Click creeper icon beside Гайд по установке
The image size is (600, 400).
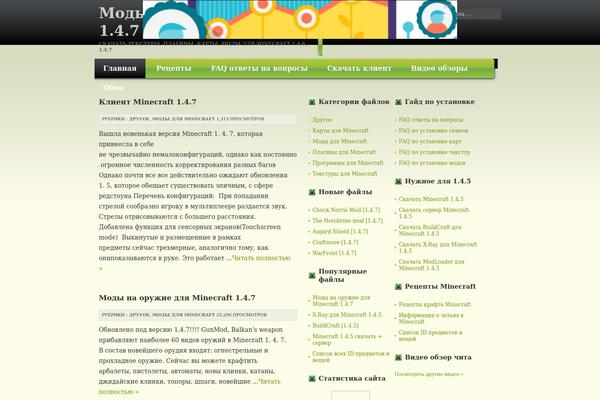click(398, 102)
